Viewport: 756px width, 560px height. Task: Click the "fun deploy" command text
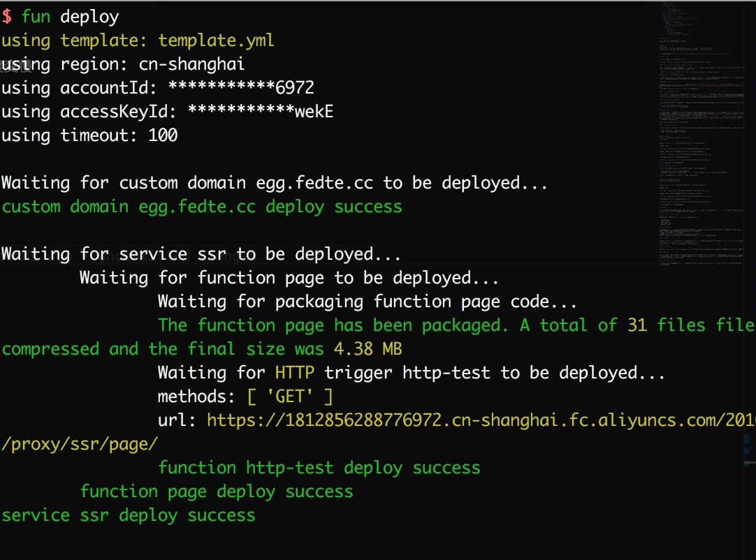(x=70, y=17)
